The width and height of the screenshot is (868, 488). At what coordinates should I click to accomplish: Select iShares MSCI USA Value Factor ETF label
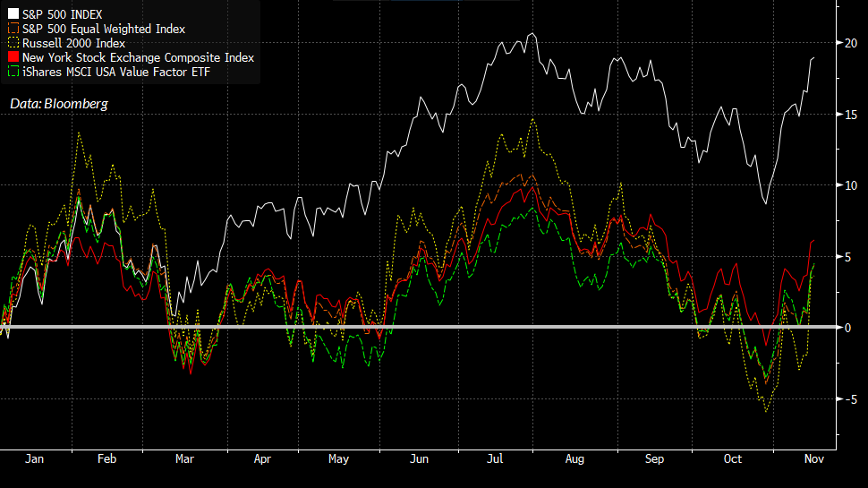[116, 72]
